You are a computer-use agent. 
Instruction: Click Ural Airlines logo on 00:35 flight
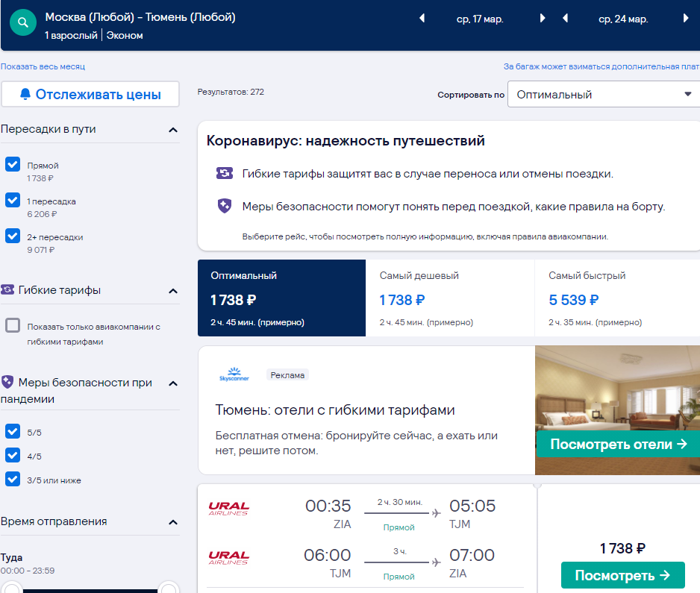228,509
